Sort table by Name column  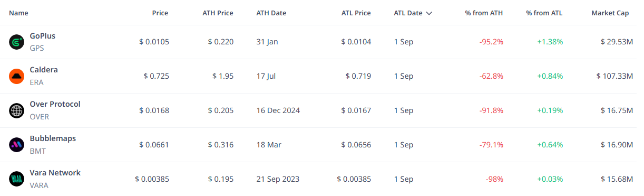tap(19, 13)
